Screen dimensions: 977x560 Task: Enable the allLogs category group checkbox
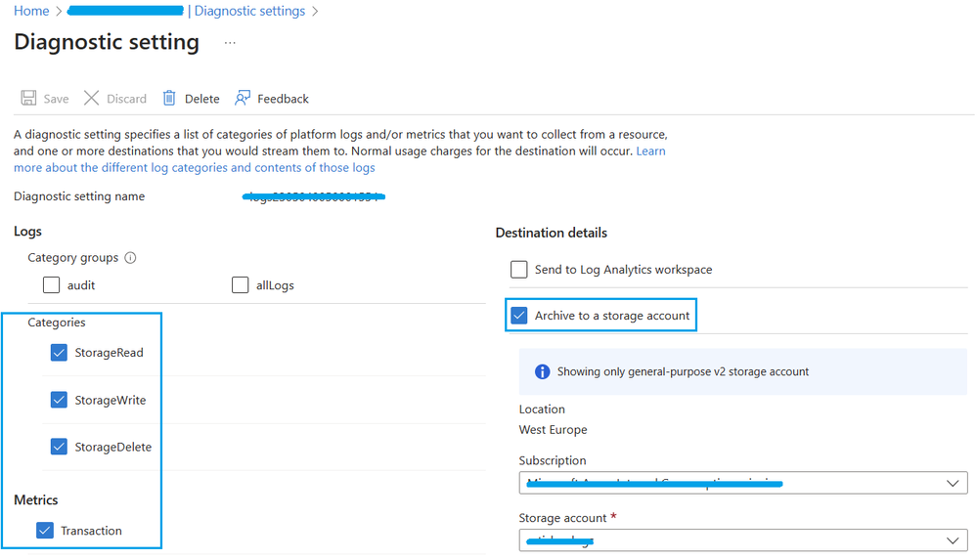tap(240, 285)
